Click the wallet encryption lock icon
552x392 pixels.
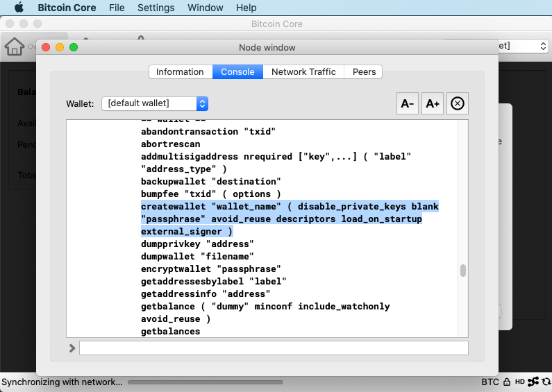tap(507, 382)
